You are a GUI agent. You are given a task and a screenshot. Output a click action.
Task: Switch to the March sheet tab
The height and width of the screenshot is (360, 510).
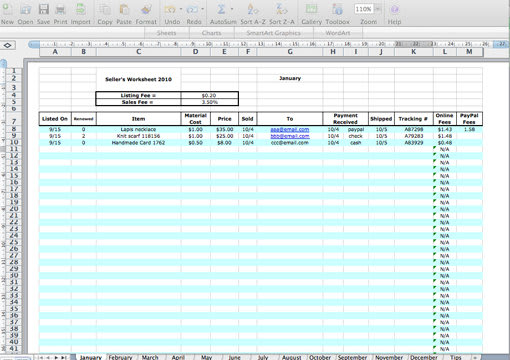tap(150, 357)
